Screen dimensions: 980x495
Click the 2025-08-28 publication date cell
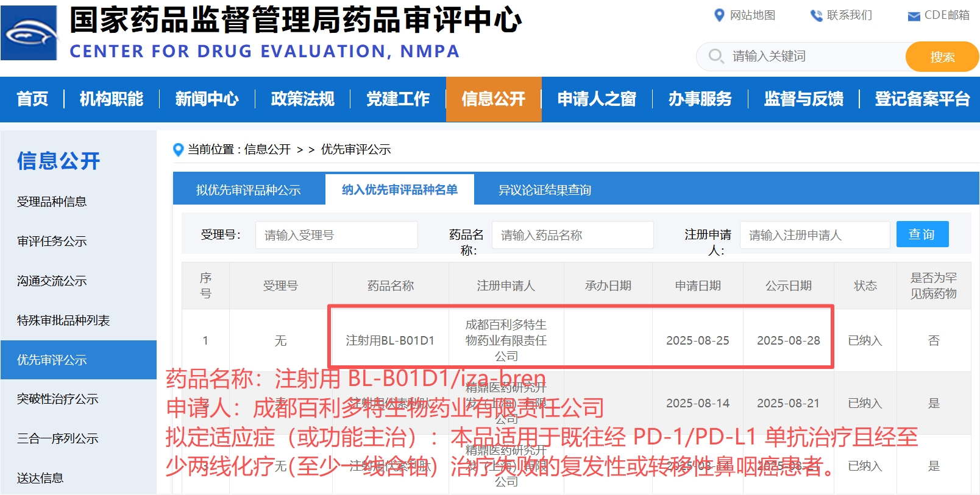(789, 340)
